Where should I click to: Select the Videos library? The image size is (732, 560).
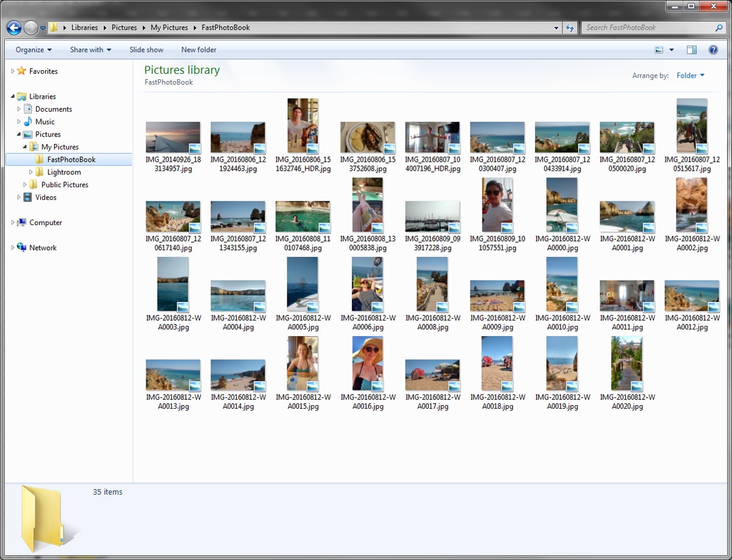[46, 198]
